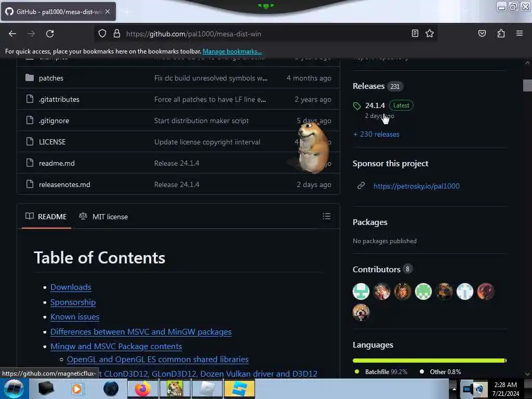The width and height of the screenshot is (532, 399).
Task: Open commit 'Update license copyright iinterval'
Action: 207,142
